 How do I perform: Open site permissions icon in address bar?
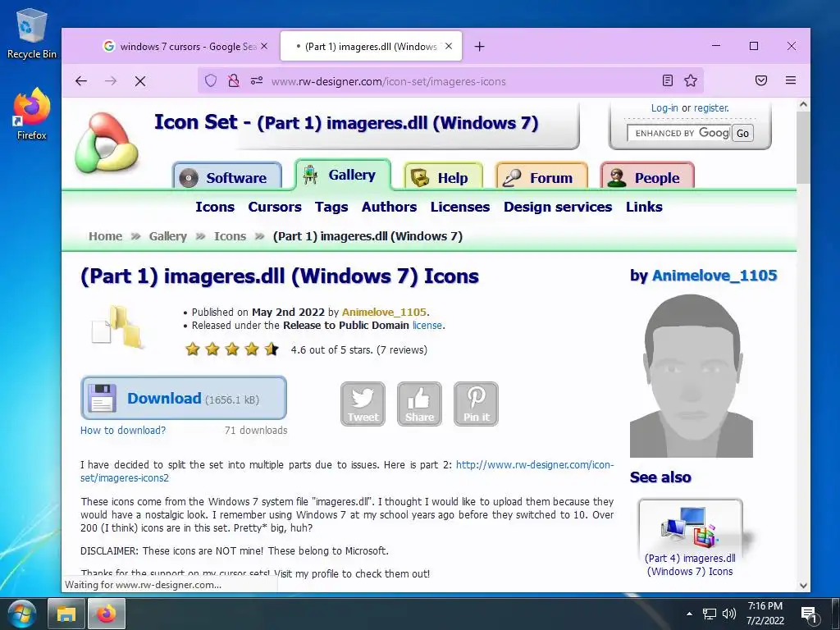point(257,81)
